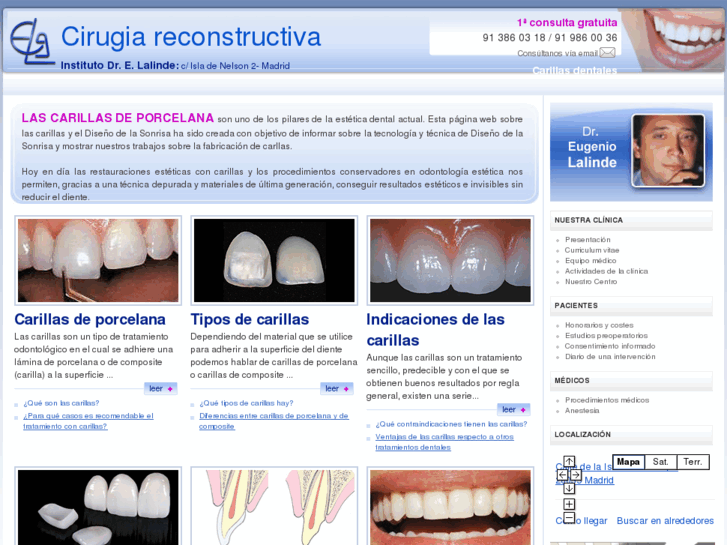
Task: Open the front teeth close-up thumbnail
Action: point(450,260)
